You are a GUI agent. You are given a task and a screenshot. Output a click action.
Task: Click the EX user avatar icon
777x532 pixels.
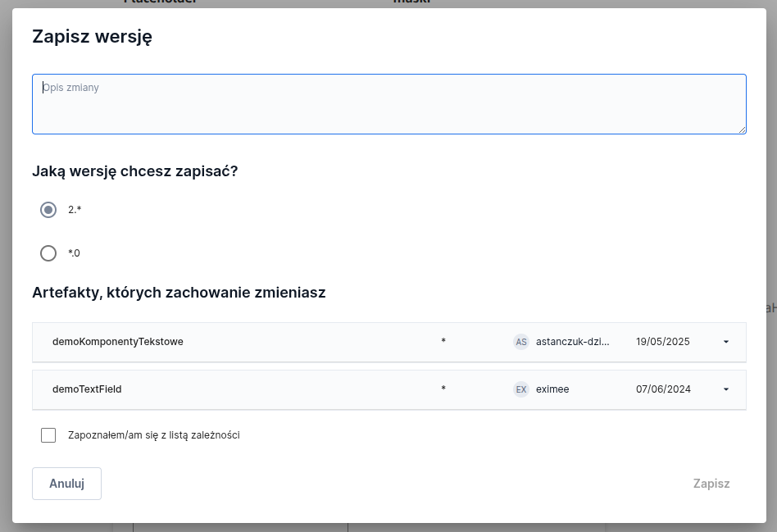click(521, 389)
